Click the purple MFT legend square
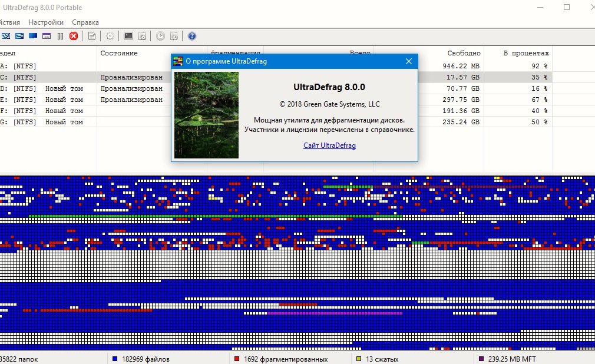Image resolution: width=595 pixels, height=364 pixels. coord(481,359)
